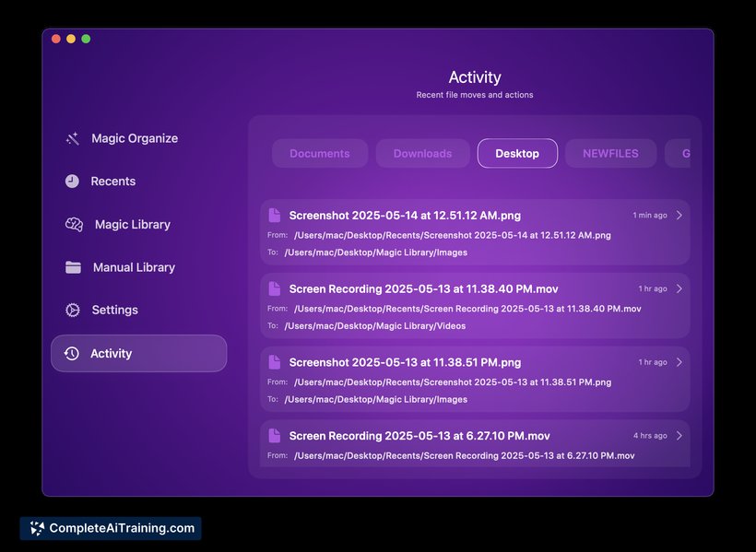Select the Activity sidebar label

[x=111, y=353]
